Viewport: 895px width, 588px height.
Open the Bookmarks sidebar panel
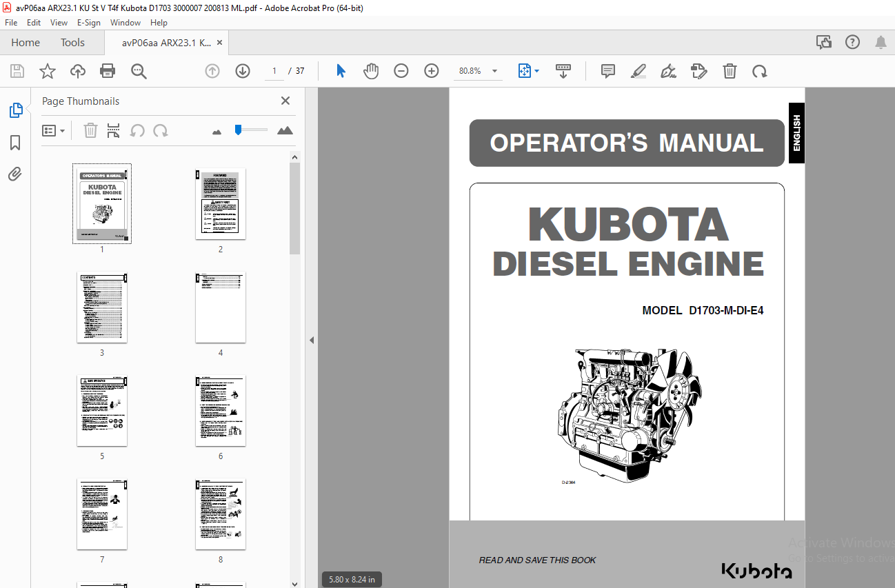tap(15, 143)
